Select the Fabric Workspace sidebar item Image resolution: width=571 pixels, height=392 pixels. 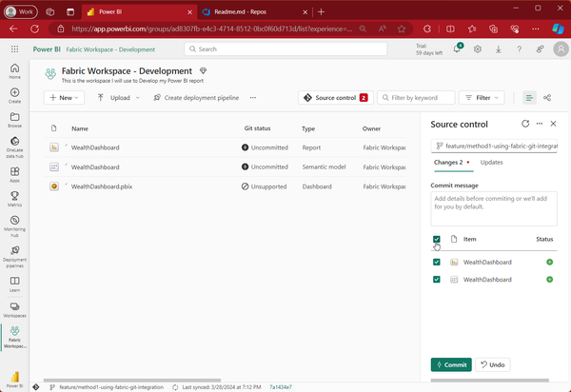pos(14,337)
